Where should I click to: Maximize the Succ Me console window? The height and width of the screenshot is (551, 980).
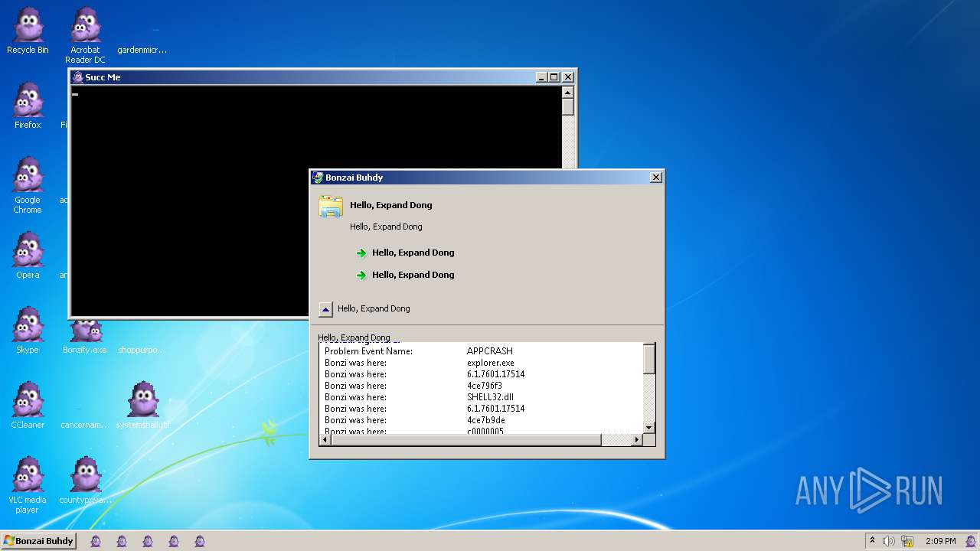coord(554,77)
